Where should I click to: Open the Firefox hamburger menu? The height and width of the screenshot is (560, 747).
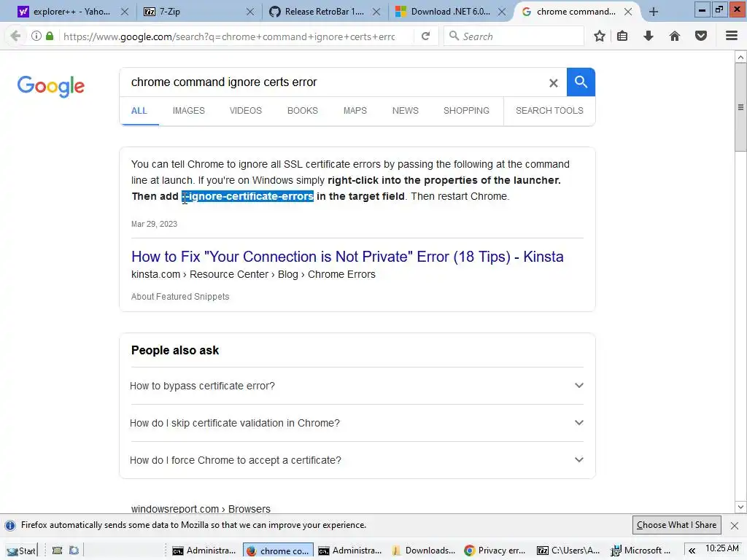[x=732, y=36]
